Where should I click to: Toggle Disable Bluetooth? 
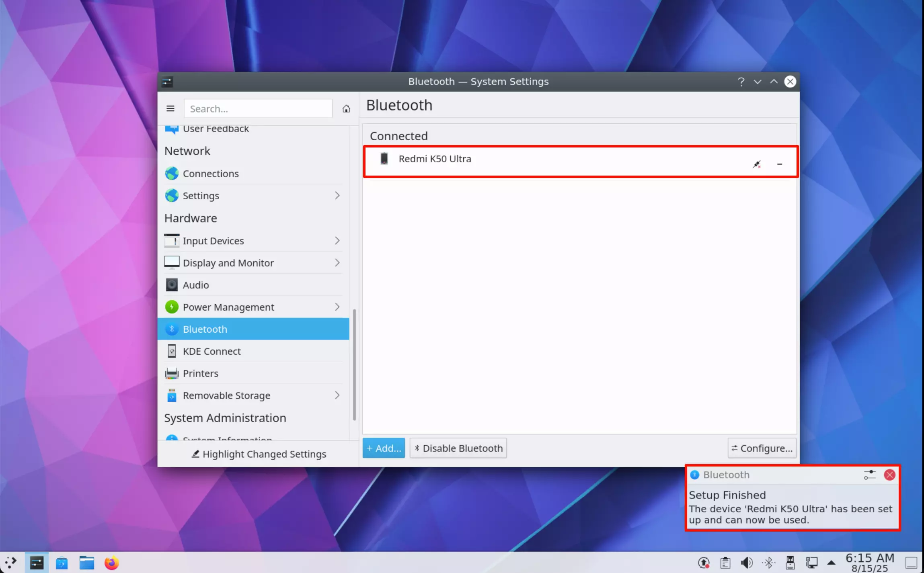click(x=458, y=448)
